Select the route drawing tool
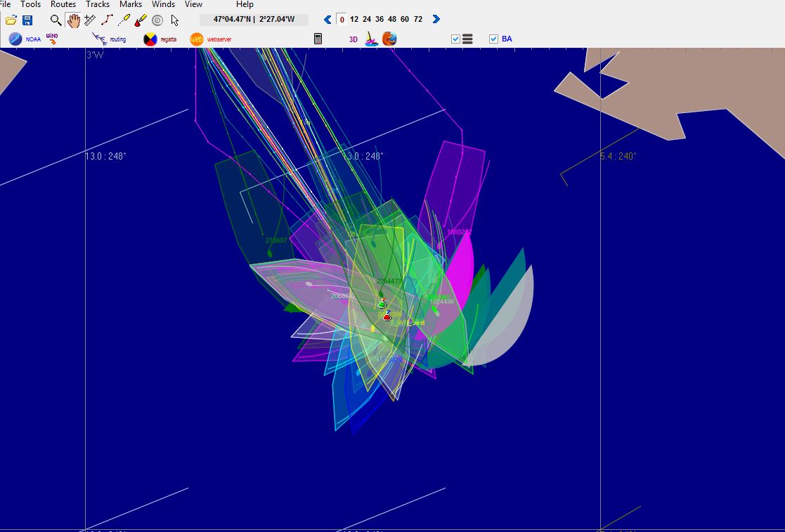This screenshot has width=785, height=532. (x=107, y=20)
